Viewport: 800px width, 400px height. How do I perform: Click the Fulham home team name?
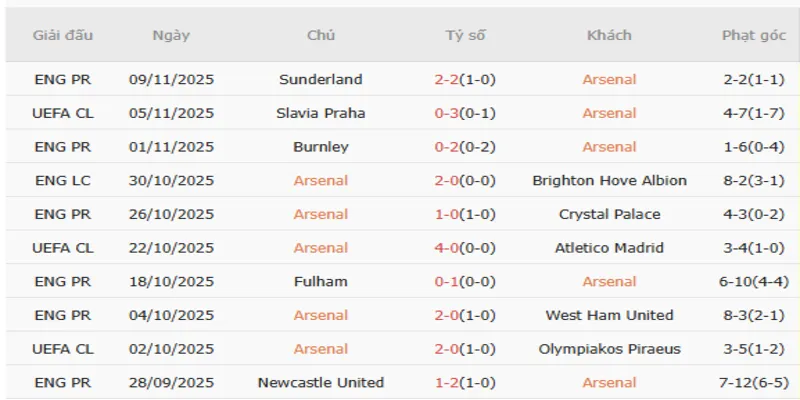point(321,282)
